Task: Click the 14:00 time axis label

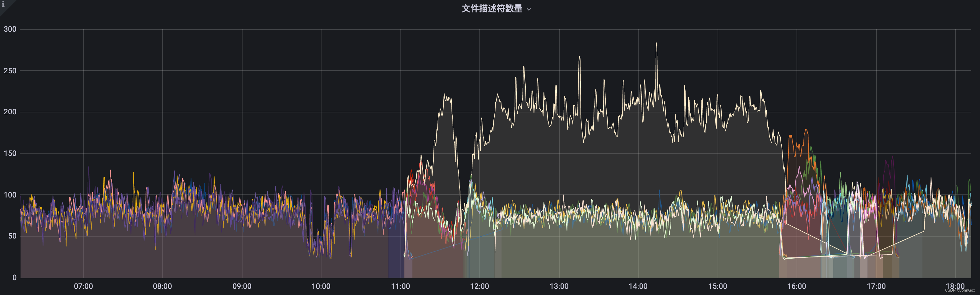Action: [x=638, y=286]
